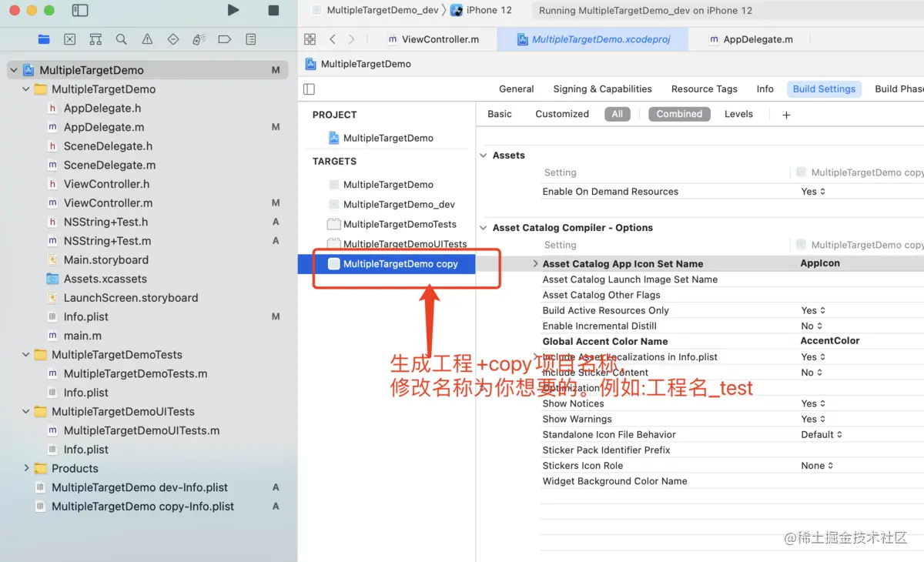This screenshot has width=924, height=562.
Task: Open MultipleTargetDemo copy-Info.plist
Action: 142,507
